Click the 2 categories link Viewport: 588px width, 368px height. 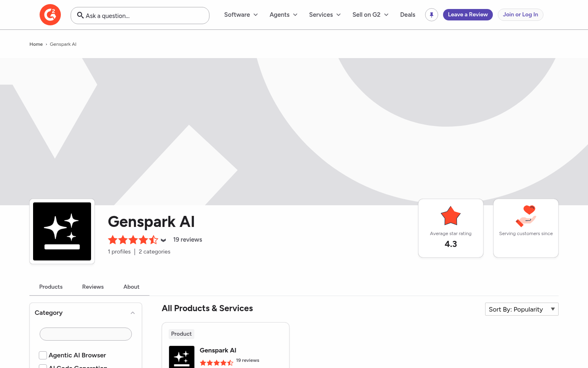pyautogui.click(x=154, y=251)
